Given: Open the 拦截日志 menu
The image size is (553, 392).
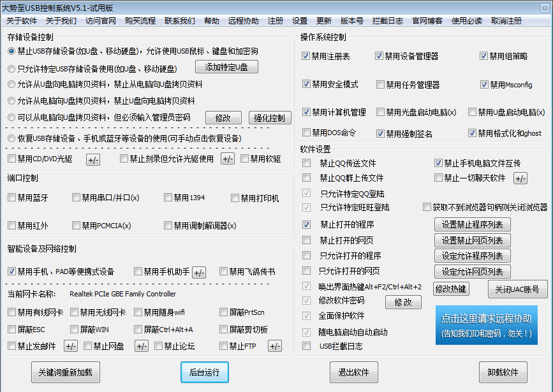Looking at the screenshot, I should [388, 20].
